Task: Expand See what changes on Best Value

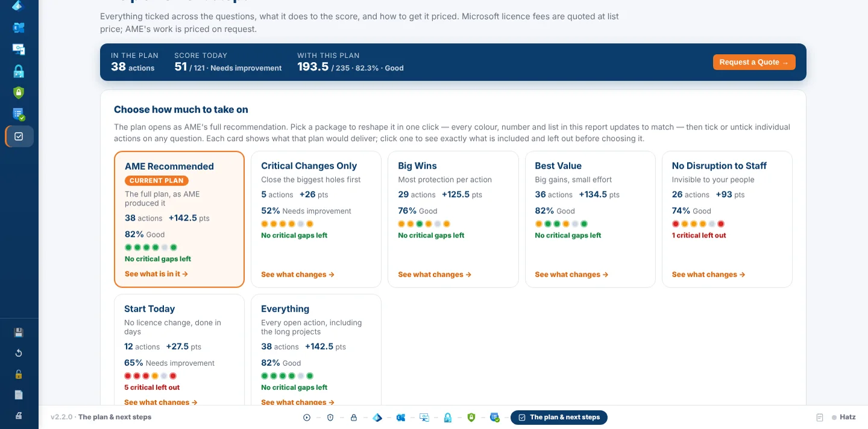Action: pos(571,275)
